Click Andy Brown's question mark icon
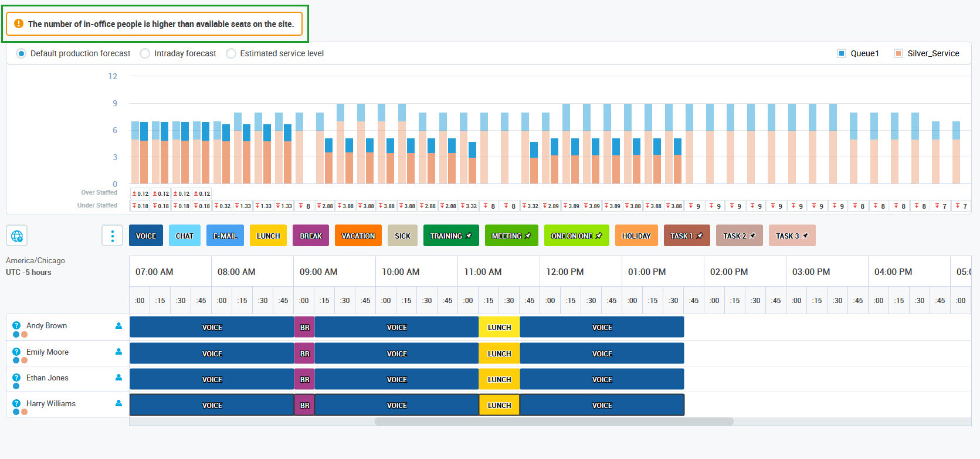The image size is (980, 459). pos(16,325)
